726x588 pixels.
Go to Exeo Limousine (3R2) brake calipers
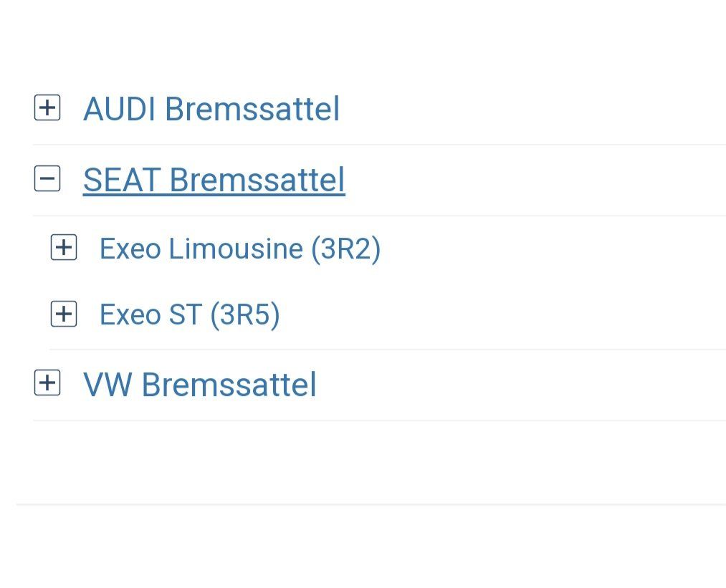pyautogui.click(x=240, y=249)
